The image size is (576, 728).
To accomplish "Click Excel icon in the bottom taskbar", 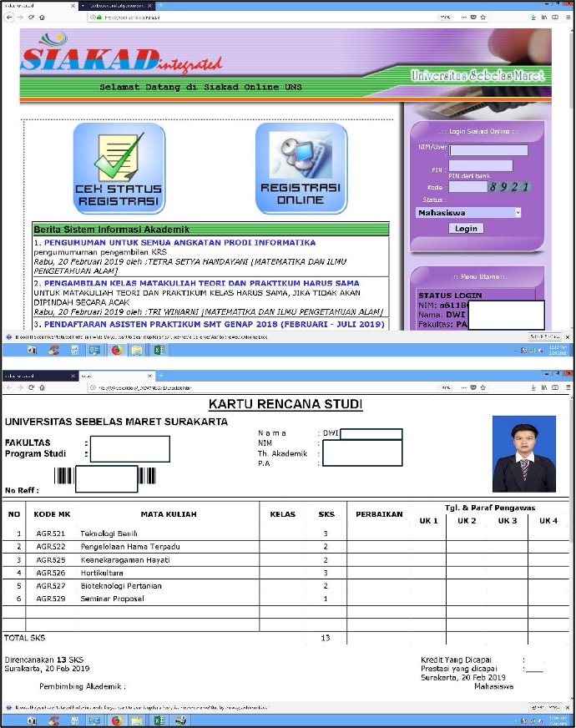I will 159,720.
